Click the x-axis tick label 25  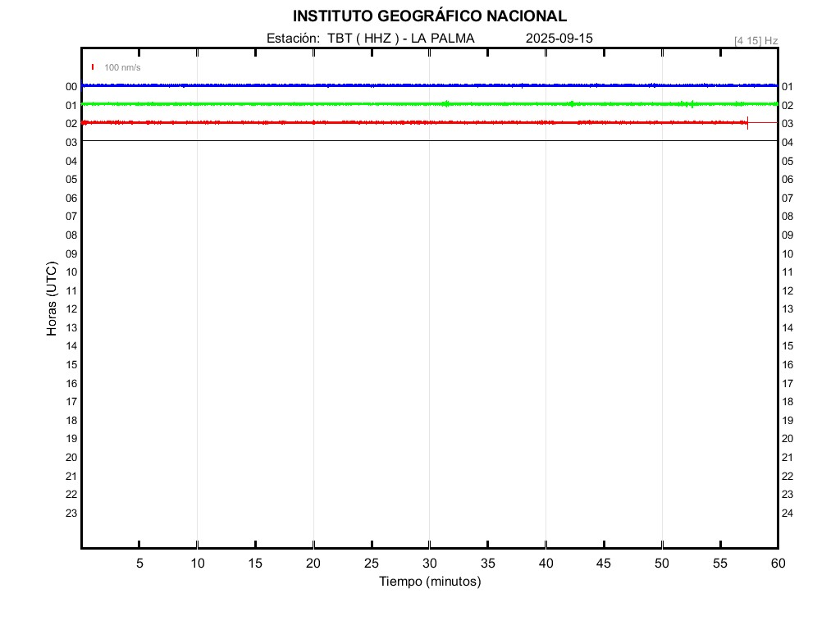372,563
